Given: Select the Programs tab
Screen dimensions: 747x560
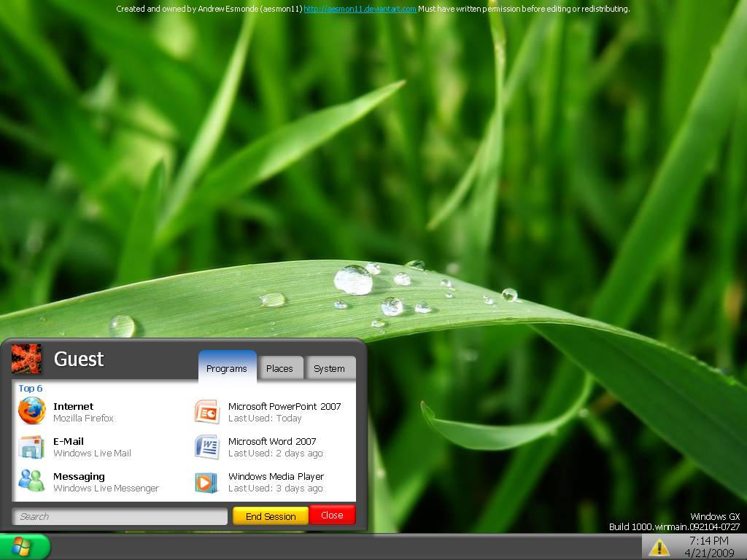Looking at the screenshot, I should pyautogui.click(x=227, y=368).
